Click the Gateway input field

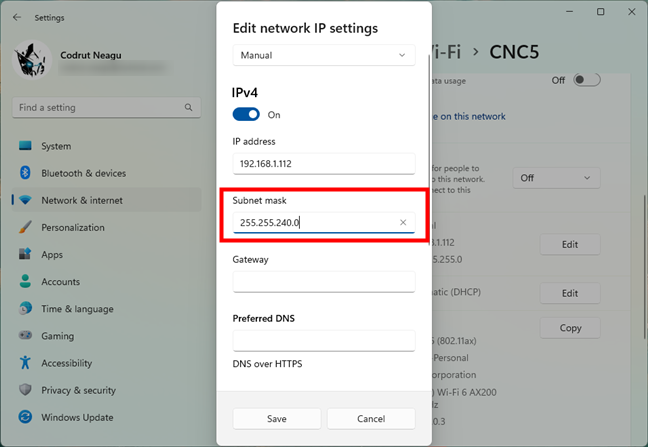[323, 281]
